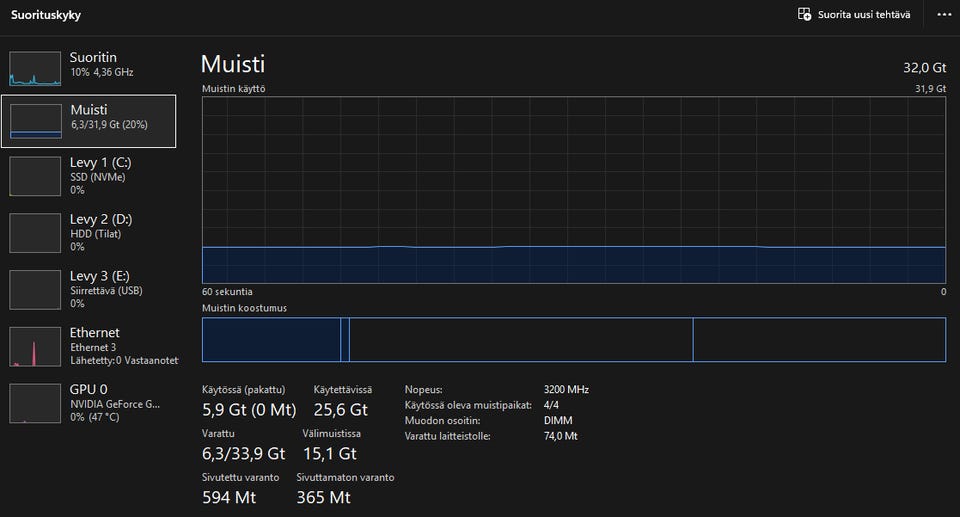Open the Levy 1 (C:) disk thumbnail
Image resolution: width=960 pixels, height=517 pixels.
coord(35,176)
